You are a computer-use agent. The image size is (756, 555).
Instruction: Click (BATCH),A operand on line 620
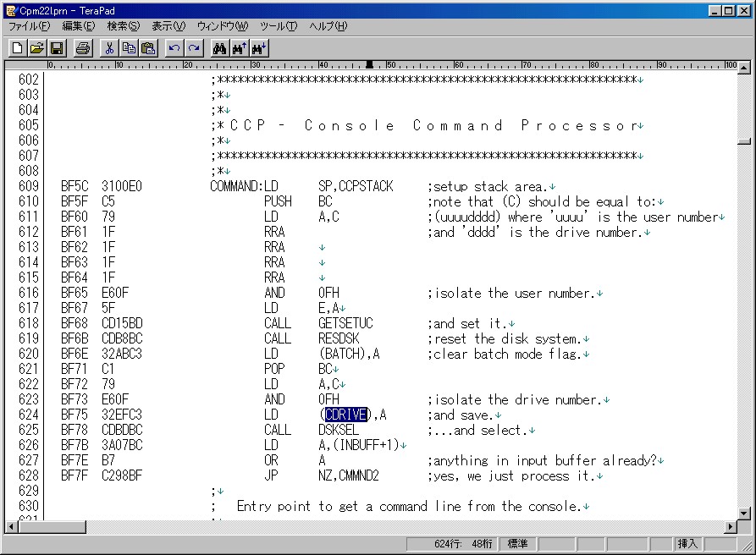click(x=349, y=354)
